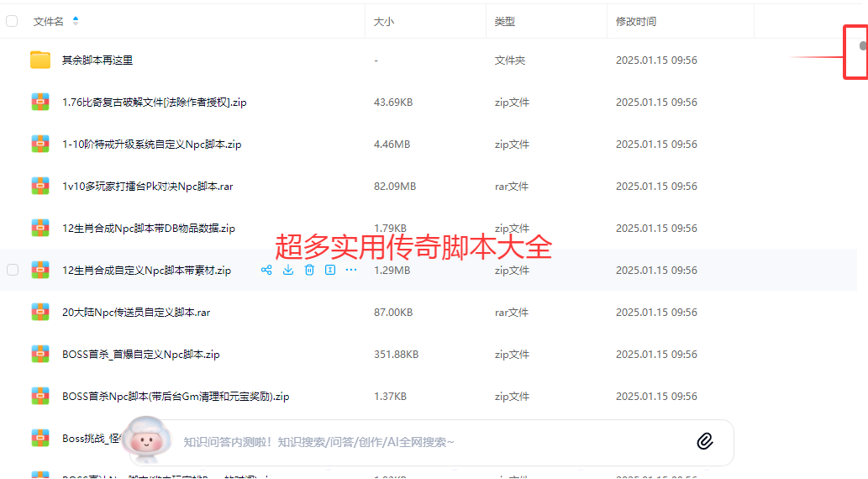Viewport: 868px width, 479px height.
Task: Click the 类型 column header
Action: pyautogui.click(x=504, y=21)
